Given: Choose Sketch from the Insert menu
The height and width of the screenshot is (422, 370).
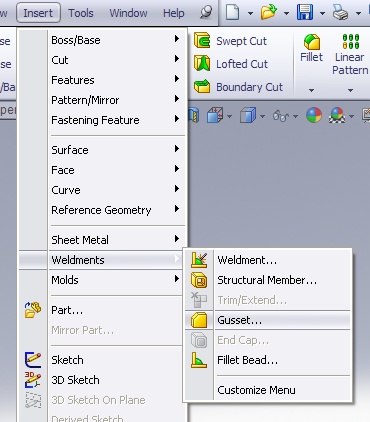Looking at the screenshot, I should (67, 360).
